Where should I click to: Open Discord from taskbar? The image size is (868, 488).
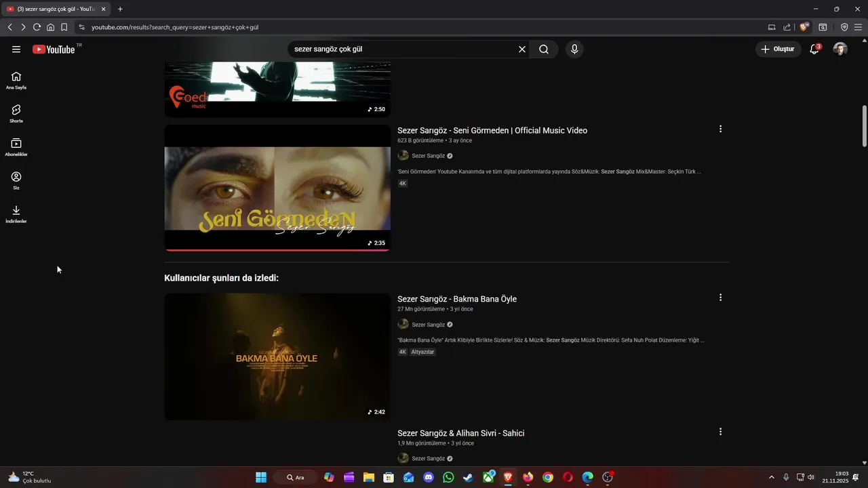point(429,477)
